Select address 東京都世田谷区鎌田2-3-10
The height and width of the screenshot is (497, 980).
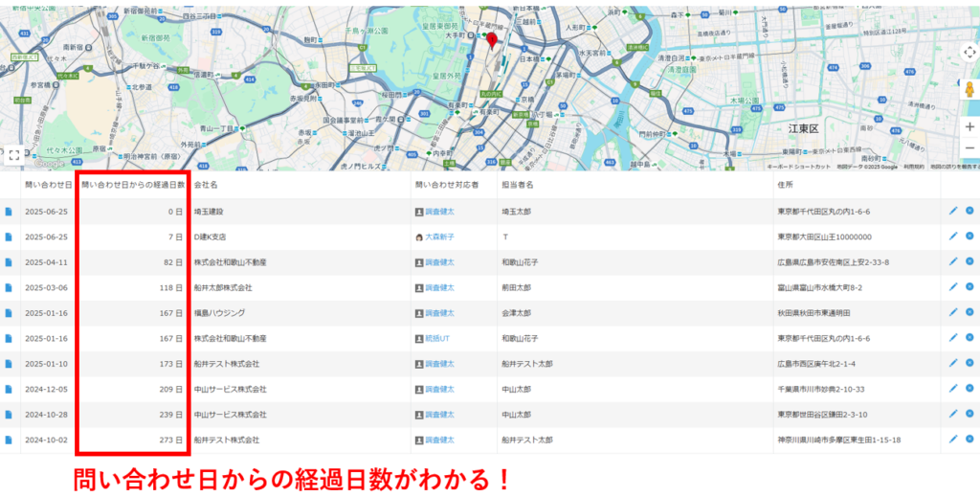point(822,415)
